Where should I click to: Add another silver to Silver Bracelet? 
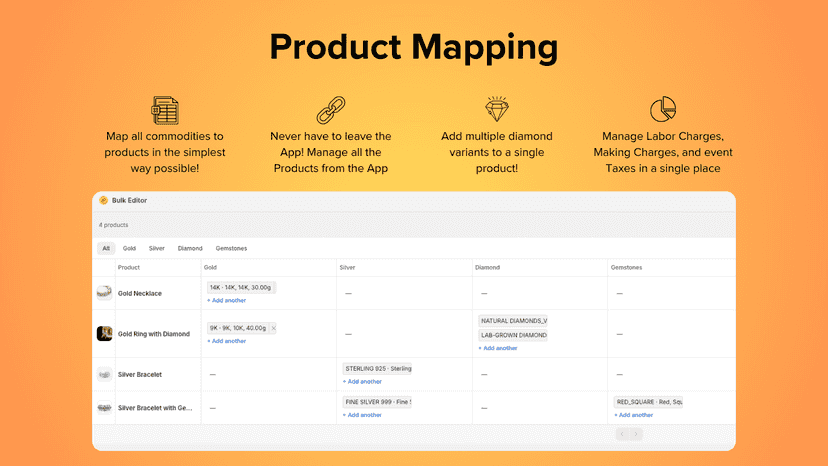coord(362,381)
